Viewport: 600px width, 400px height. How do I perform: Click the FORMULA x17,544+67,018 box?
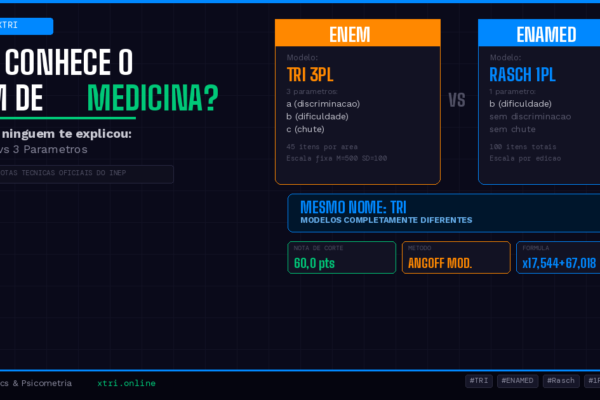point(558,258)
